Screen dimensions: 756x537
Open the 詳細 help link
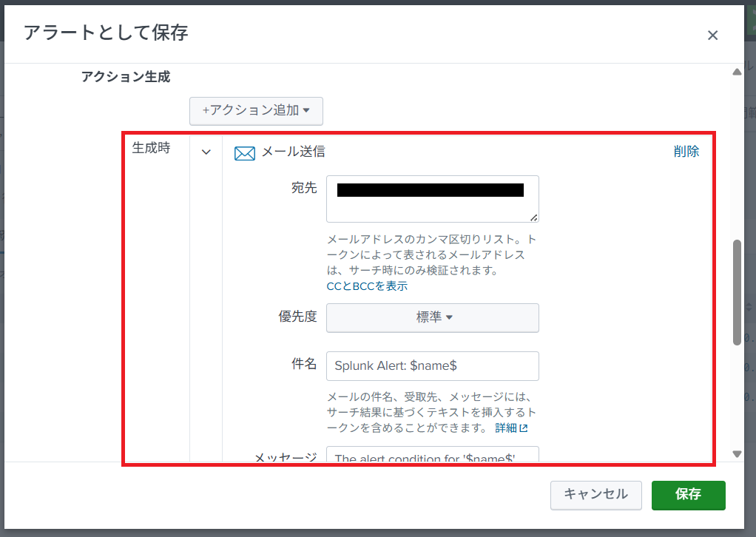coord(505,428)
